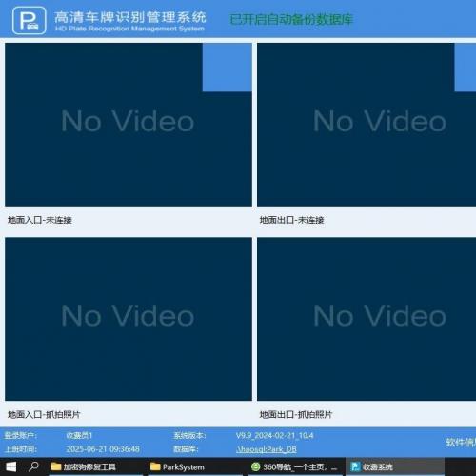Click the login account 收费员1 value
476x476 pixels.
click(79, 435)
